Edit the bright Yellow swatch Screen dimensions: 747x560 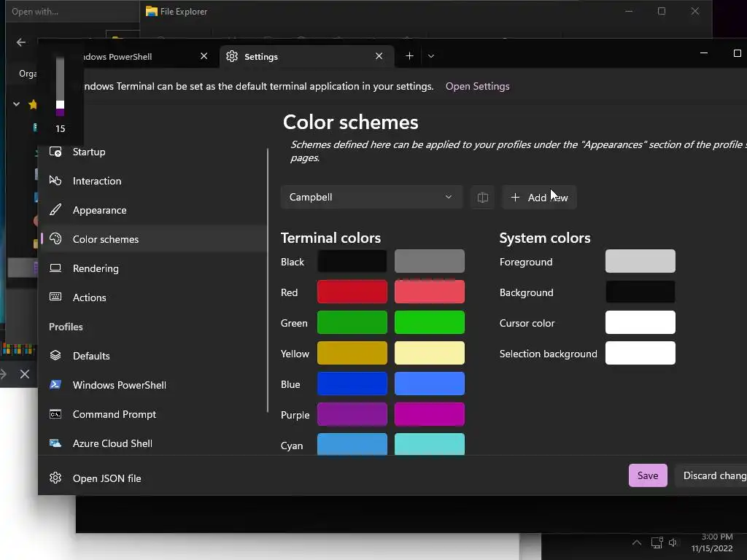pos(429,353)
